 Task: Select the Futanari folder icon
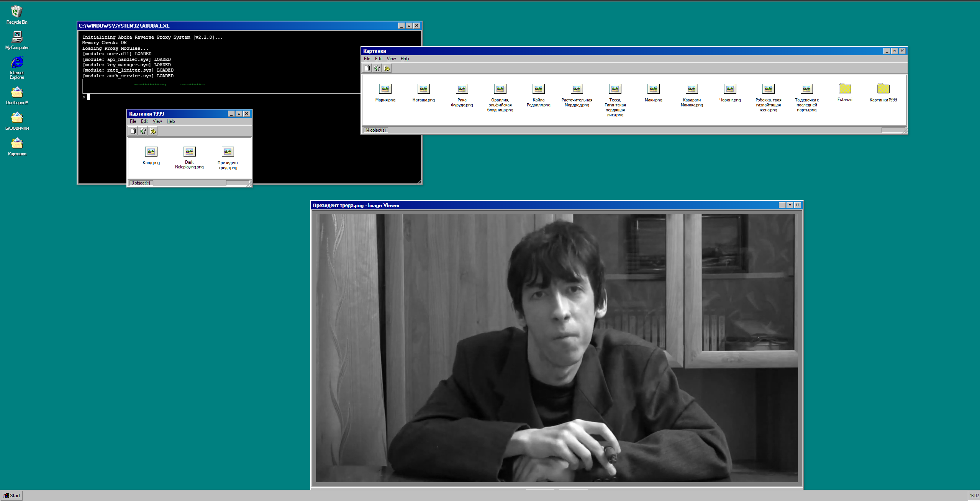tap(845, 89)
